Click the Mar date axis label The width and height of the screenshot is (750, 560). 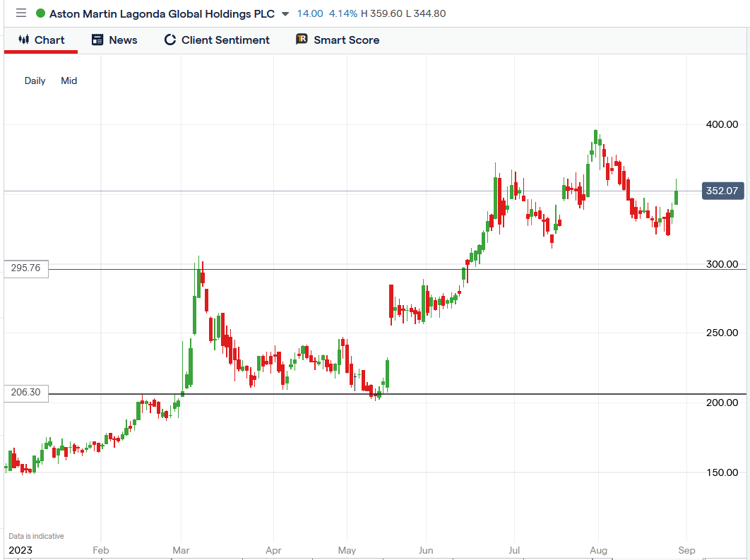(181, 550)
